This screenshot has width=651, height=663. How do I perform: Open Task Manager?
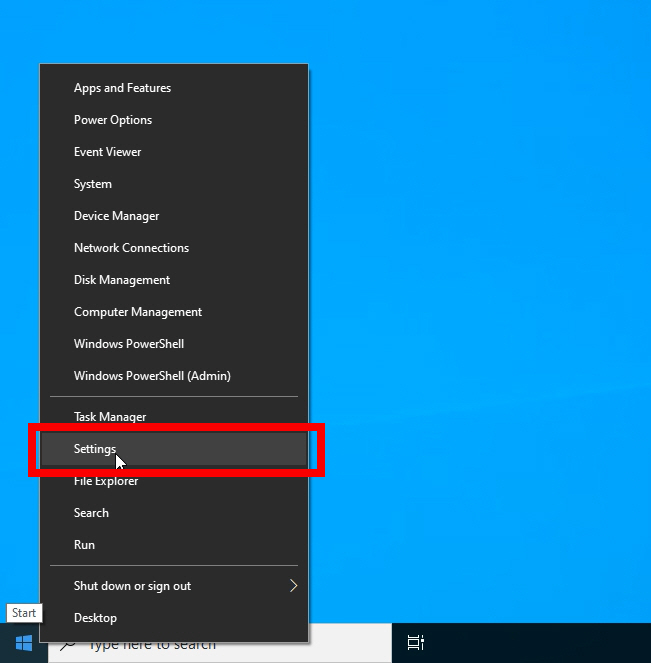[174, 417]
